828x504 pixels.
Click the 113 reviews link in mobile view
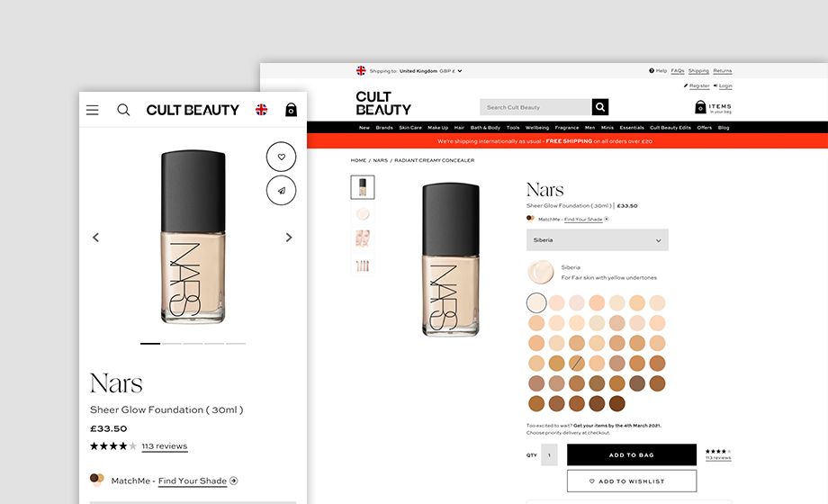tap(164, 446)
